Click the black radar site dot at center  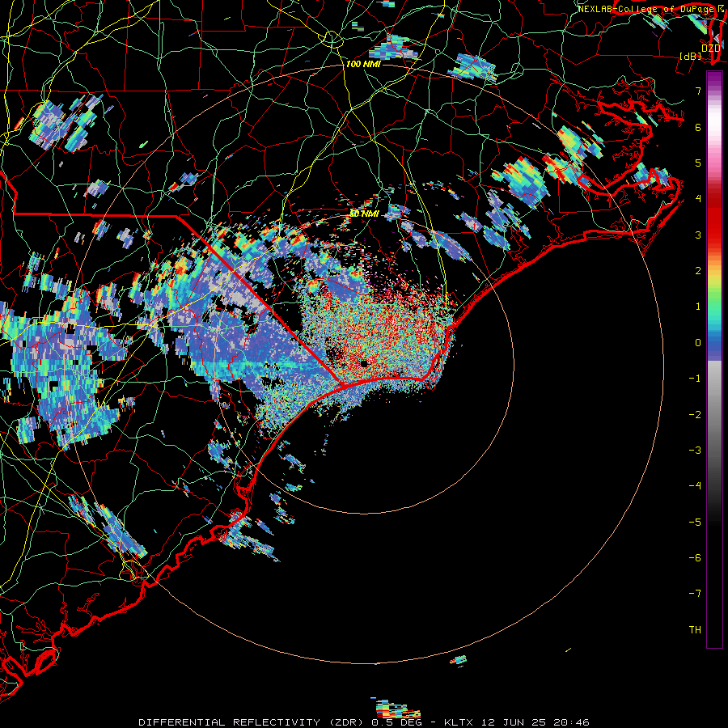(364, 363)
